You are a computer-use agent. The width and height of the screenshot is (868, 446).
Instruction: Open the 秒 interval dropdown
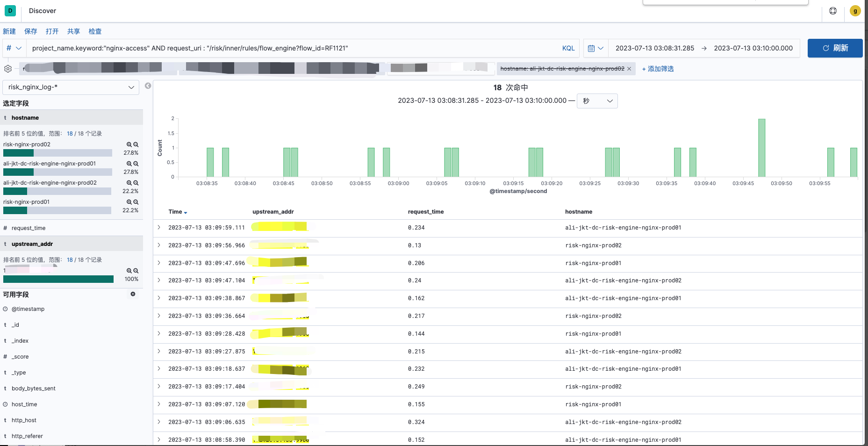pos(597,101)
